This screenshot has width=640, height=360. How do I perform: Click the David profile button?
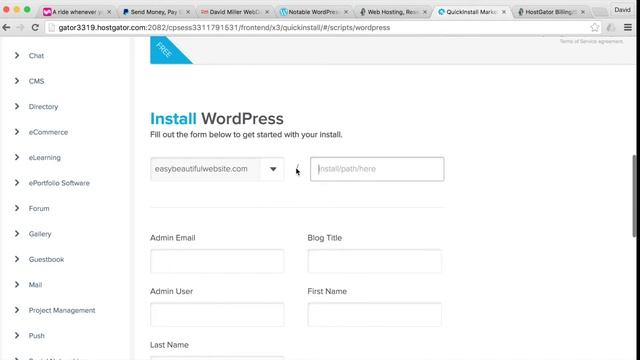[622, 10]
